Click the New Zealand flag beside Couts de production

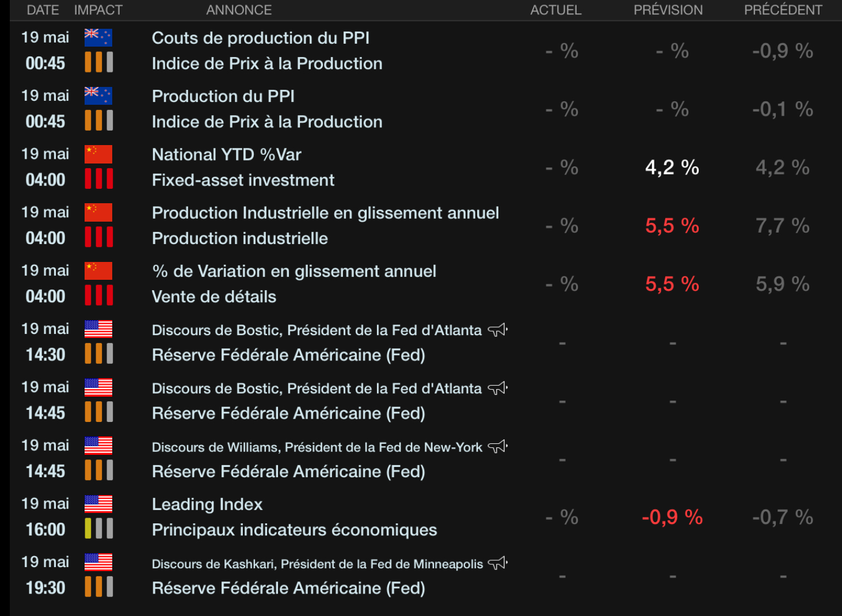98,37
